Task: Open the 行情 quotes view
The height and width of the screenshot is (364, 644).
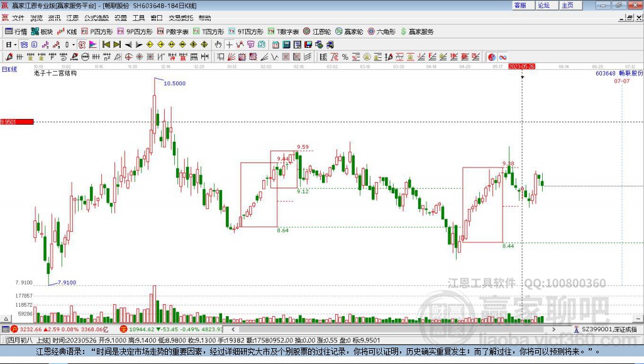Action: coord(16,31)
